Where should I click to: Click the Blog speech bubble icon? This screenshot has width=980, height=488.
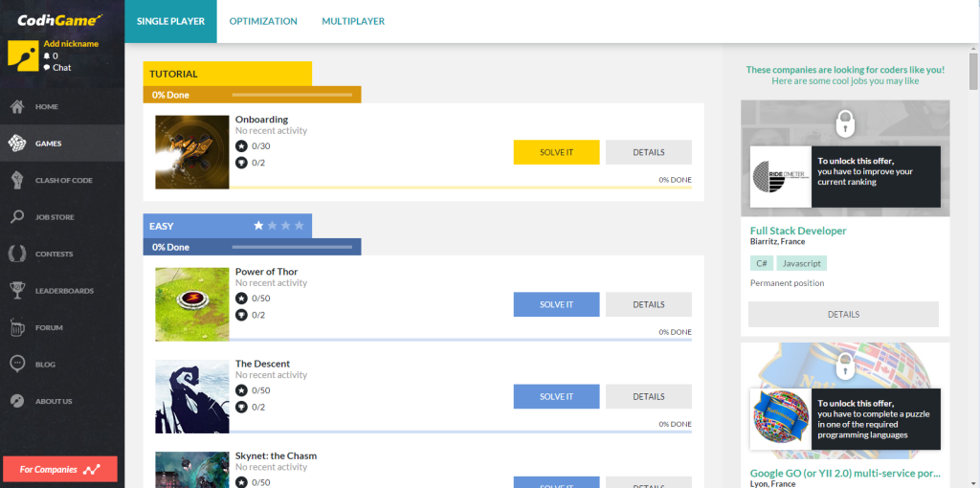click(x=17, y=364)
